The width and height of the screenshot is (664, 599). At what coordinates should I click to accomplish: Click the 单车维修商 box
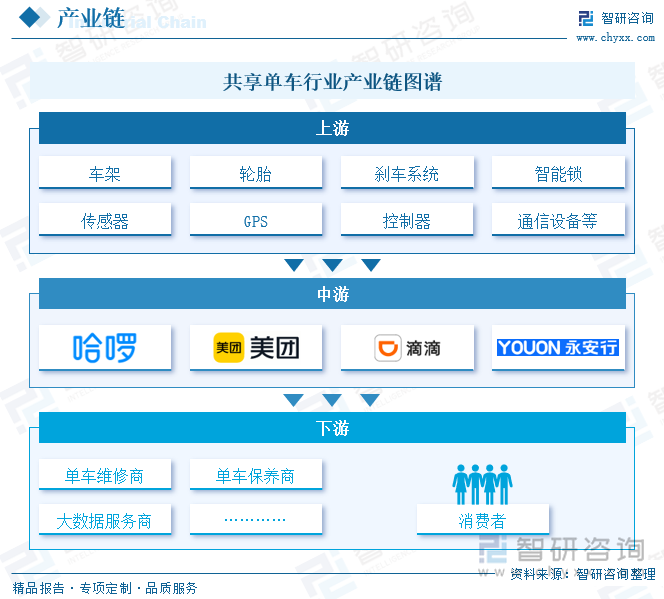click(x=105, y=475)
